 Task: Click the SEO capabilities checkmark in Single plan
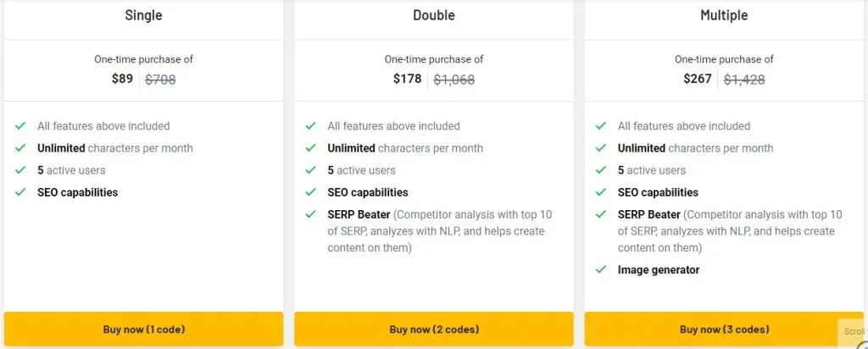(x=20, y=192)
